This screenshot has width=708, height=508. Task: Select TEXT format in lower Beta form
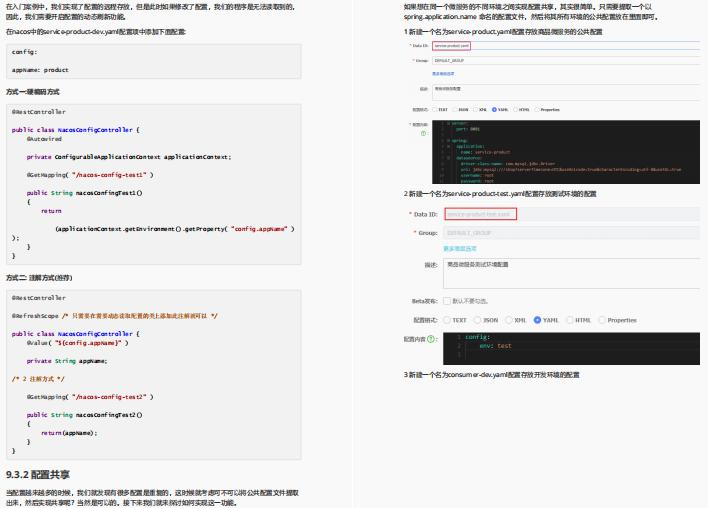pos(447,320)
